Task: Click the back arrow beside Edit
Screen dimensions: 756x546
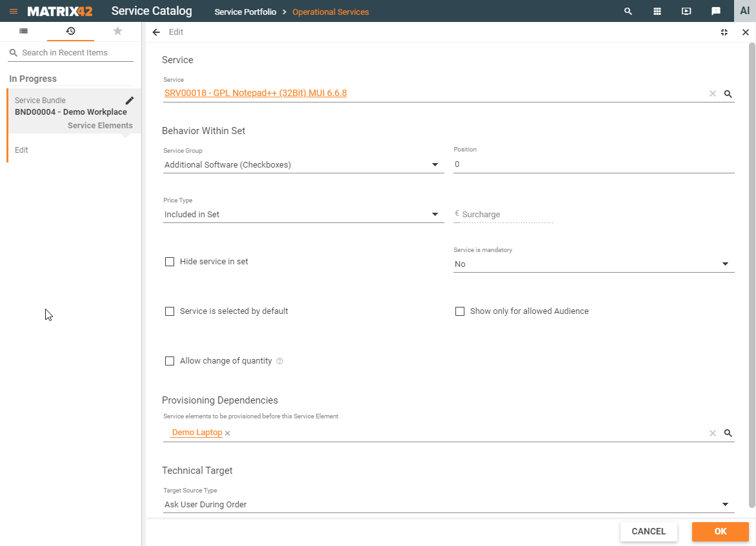Action: click(x=156, y=32)
